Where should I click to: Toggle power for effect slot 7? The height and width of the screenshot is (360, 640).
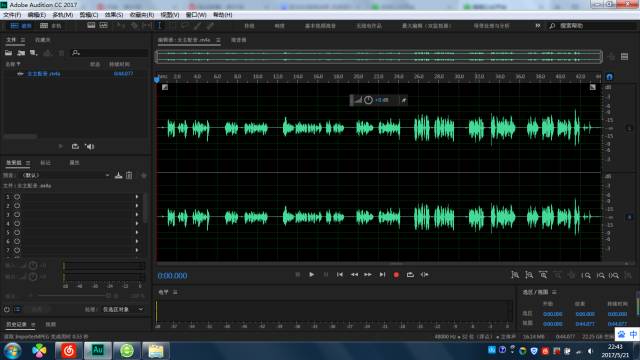tap(17, 250)
